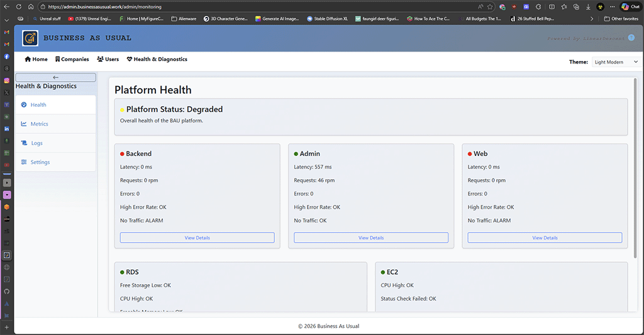Open the Gmail icon in browser sidebar
The image size is (644, 335).
coord(7,45)
